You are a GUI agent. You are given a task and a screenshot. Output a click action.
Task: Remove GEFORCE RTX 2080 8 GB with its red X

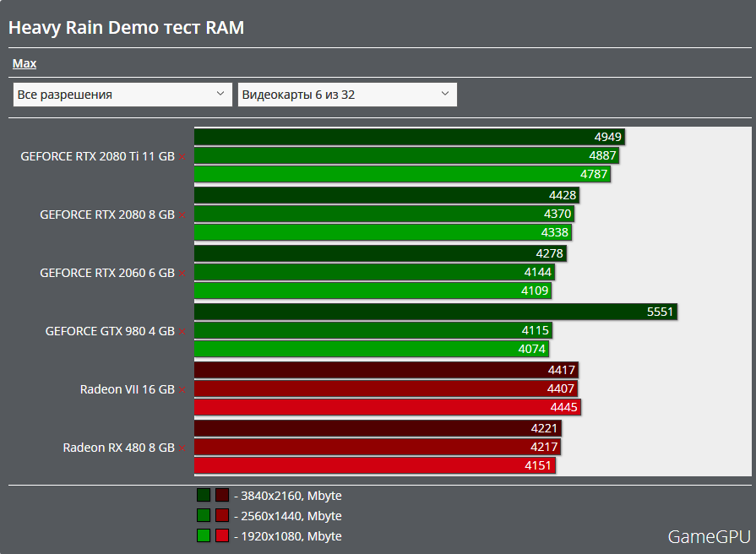click(182, 215)
